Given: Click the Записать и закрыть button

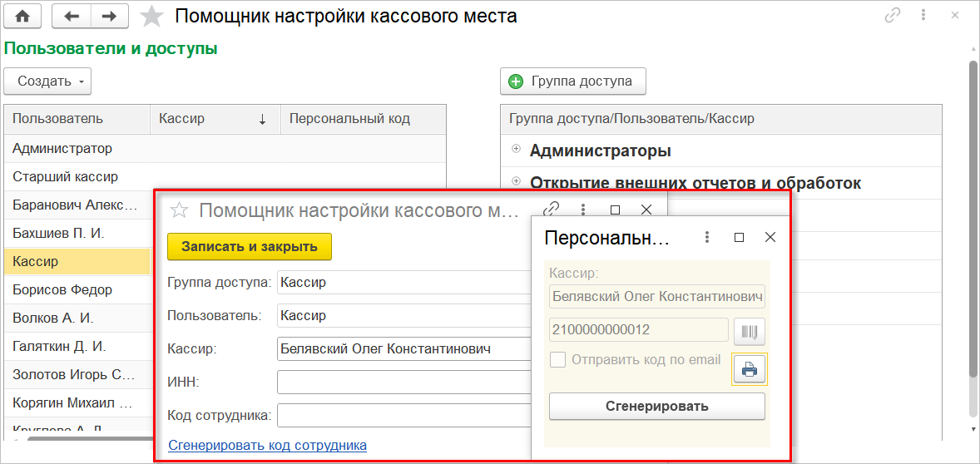Looking at the screenshot, I should pos(250,247).
